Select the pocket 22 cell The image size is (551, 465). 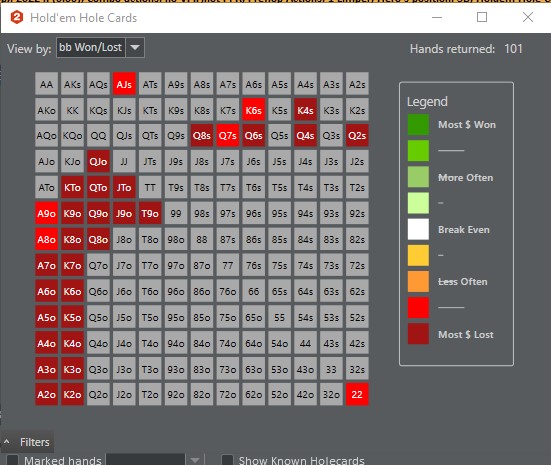(357, 394)
